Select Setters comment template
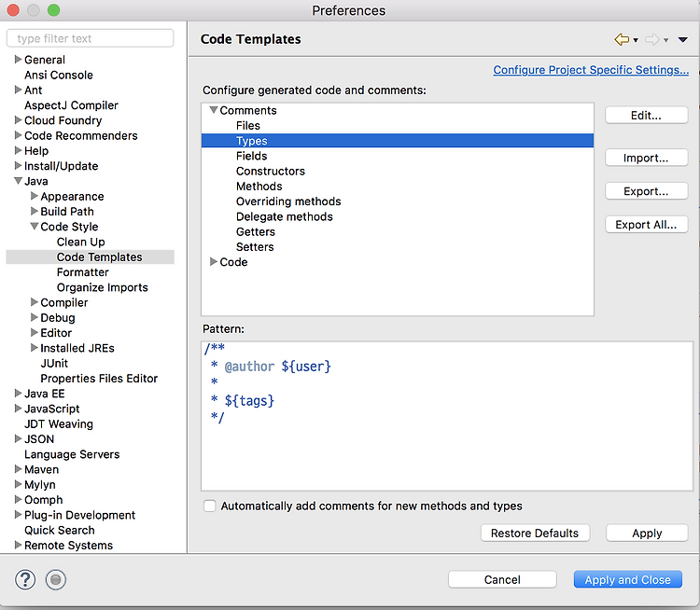700x610 pixels. pos(255,247)
